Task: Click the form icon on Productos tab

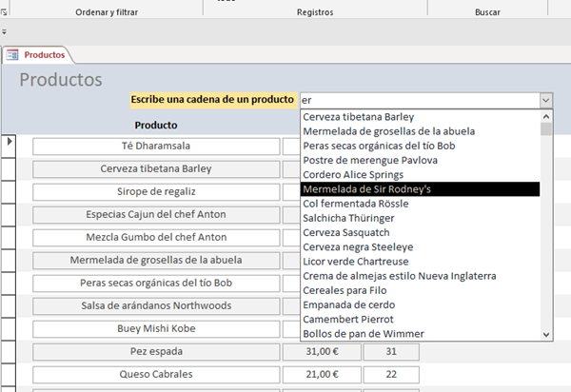Action: click(x=13, y=55)
